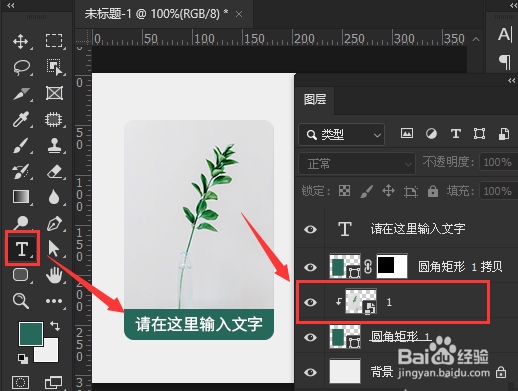Screen dimensions: 518x391
Task: Select the Brush tool
Action: pyautogui.click(x=21, y=145)
